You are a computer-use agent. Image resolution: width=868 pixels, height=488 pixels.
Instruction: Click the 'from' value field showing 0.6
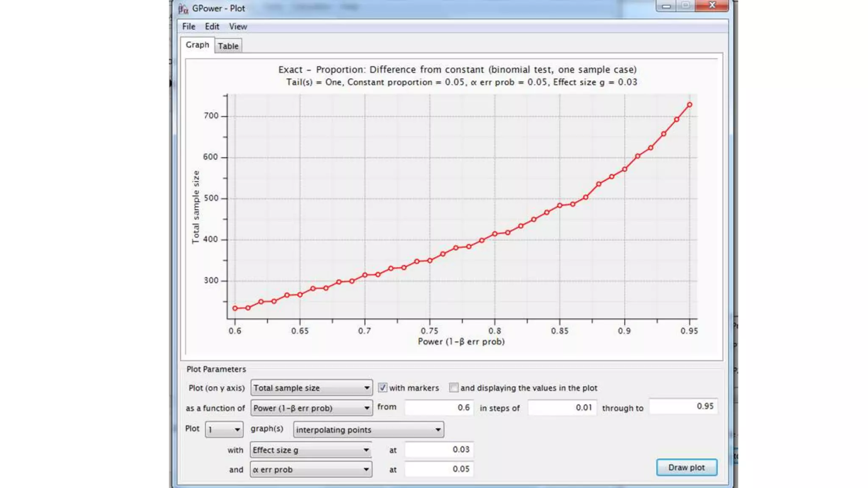pos(439,408)
